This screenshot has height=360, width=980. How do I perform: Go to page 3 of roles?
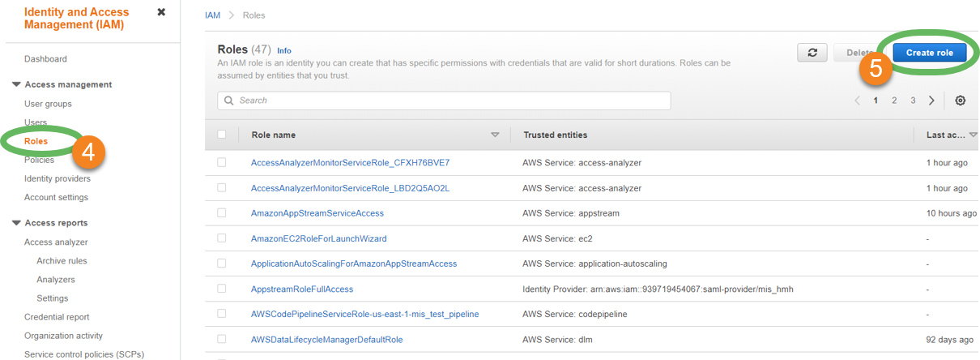(x=913, y=101)
